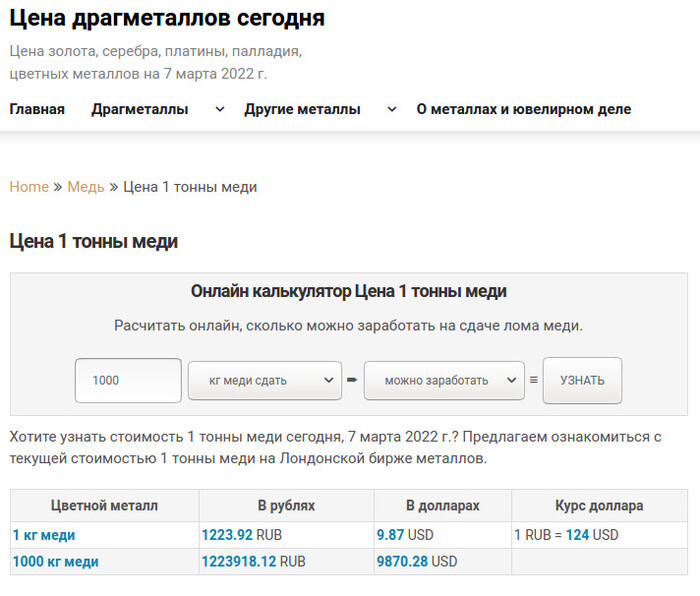Click the Медь breadcrumb link
This screenshot has height=596, width=700.
coord(86,187)
